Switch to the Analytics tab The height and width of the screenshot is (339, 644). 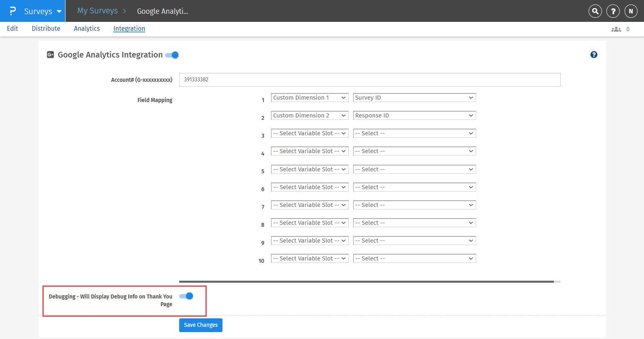pos(87,28)
